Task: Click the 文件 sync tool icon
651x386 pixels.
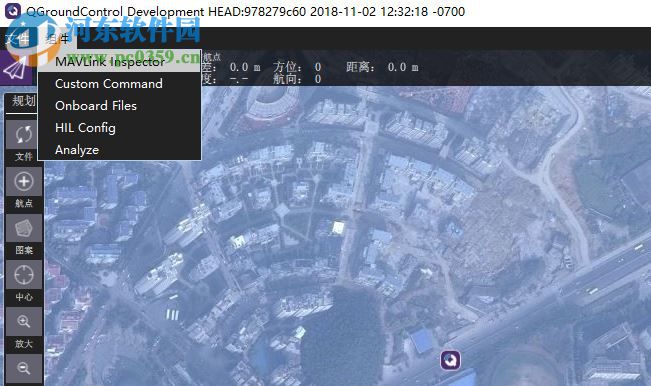Action: click(x=24, y=134)
